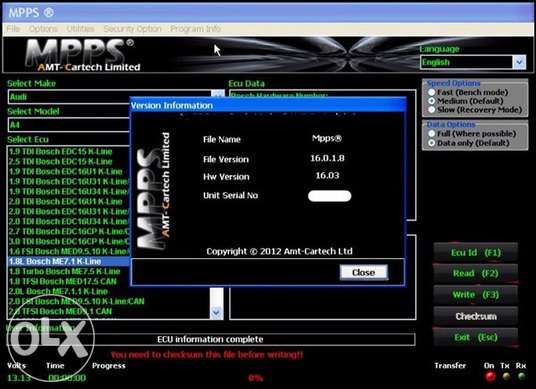Select 1.9 TDI Bosch EDC16U1 K-Line
This screenshot has width=536, height=389.
(x=68, y=171)
